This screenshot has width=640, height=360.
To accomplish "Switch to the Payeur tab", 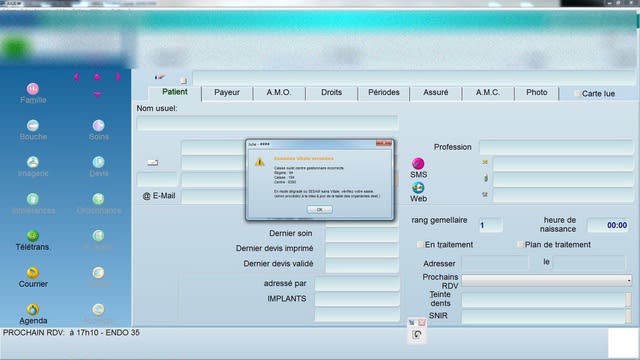I will 227,93.
